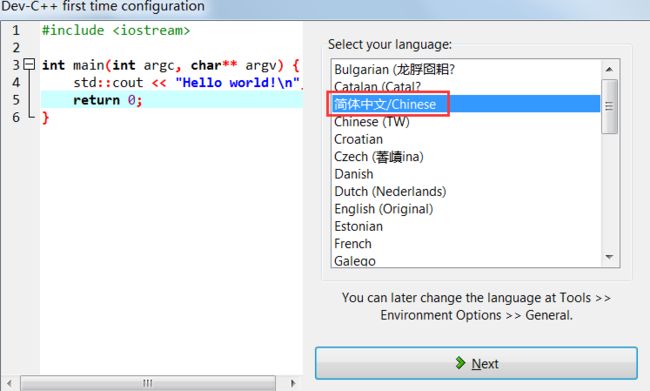
Task: Select Czech language entry
Action: 466,156
